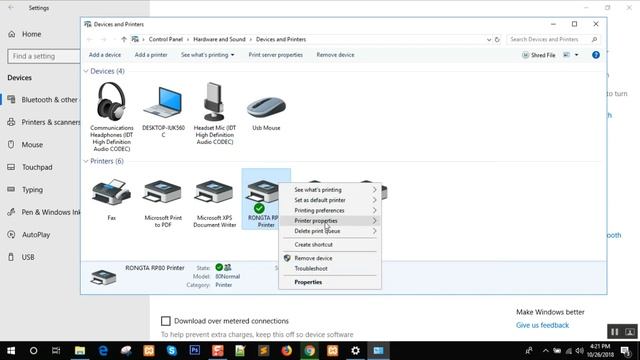Open Bluetooth & other devices in Settings
The image size is (640, 360).
(44, 100)
